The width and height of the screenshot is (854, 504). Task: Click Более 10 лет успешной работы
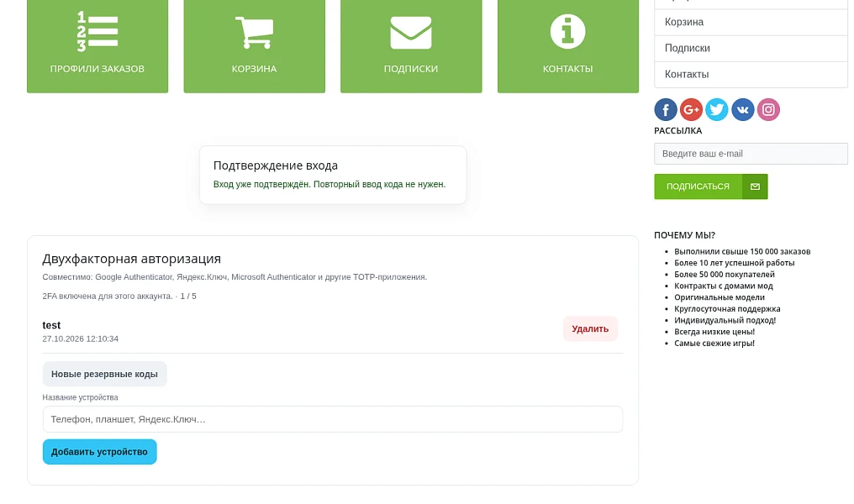coord(734,263)
